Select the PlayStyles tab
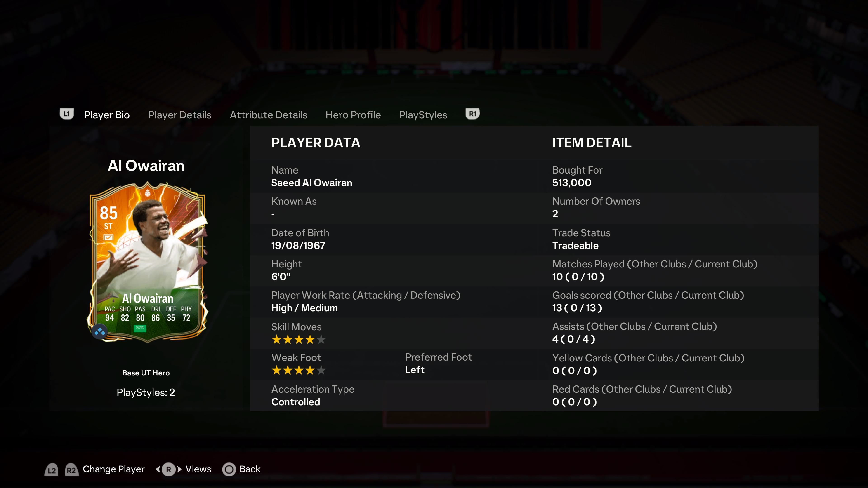Screen dimensions: 868x488 423,115
